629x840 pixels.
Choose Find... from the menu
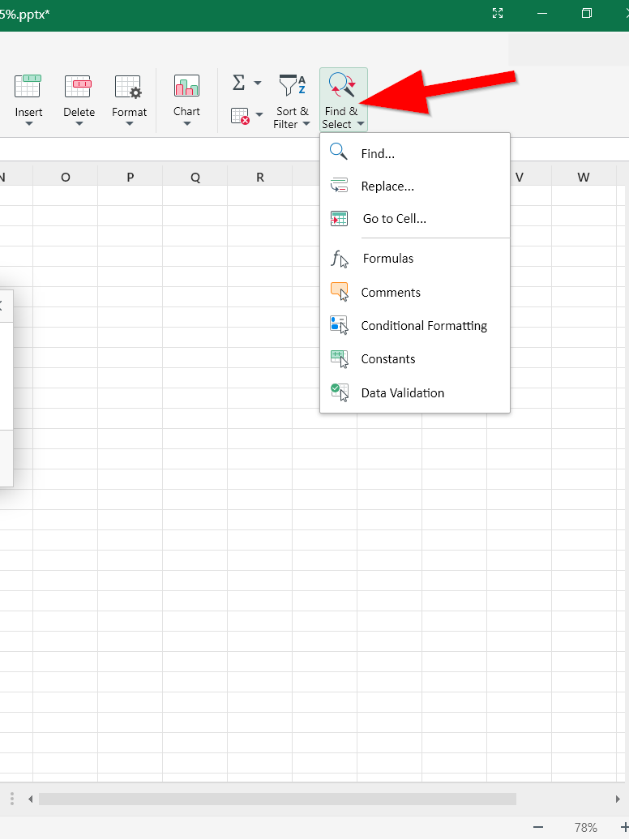[378, 153]
